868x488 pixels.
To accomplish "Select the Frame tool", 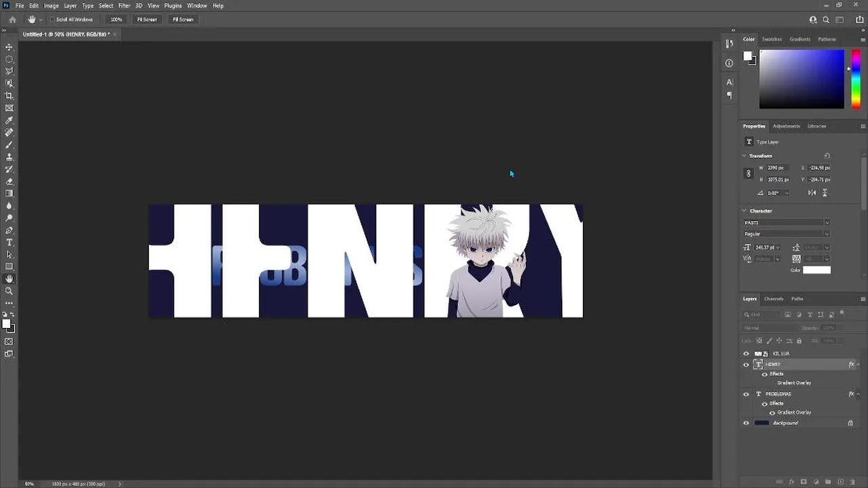I will 9,108.
